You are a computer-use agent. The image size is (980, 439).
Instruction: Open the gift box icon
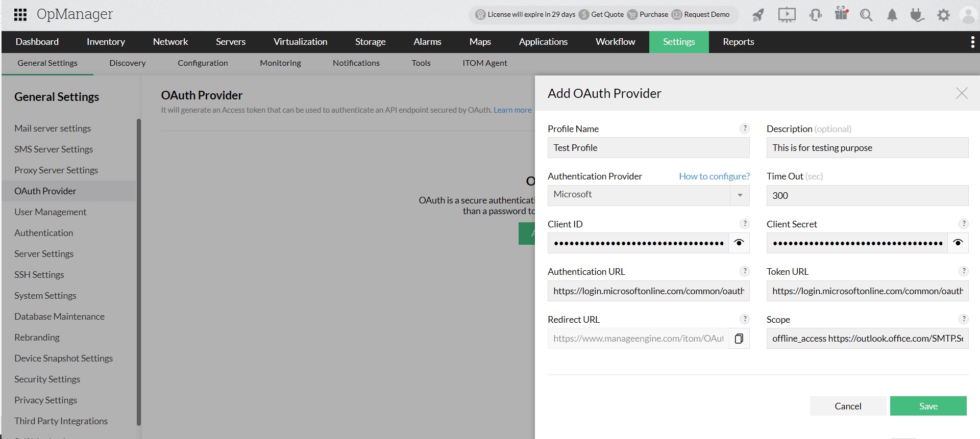[841, 14]
